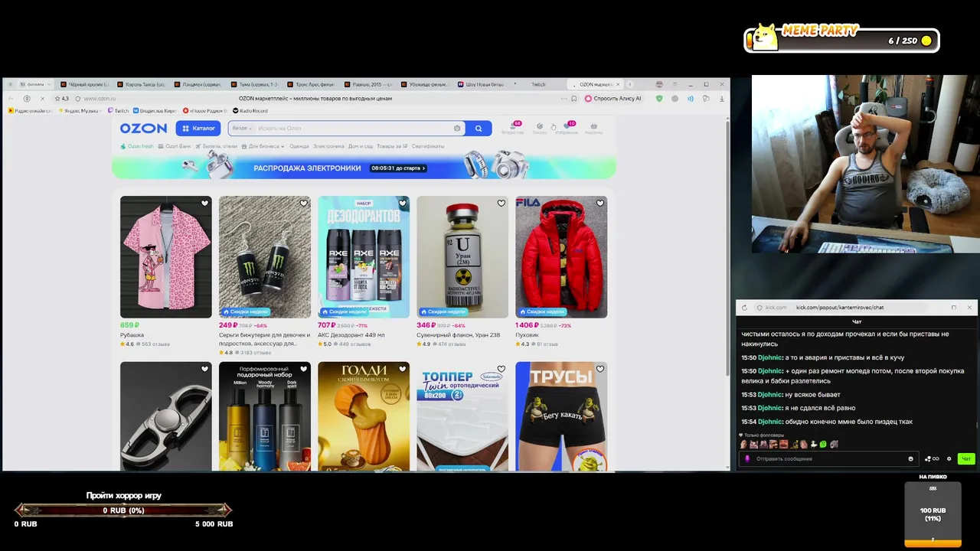980x551 pixels.
Task: Reload the Kick chat popout window
Action: [x=744, y=308]
